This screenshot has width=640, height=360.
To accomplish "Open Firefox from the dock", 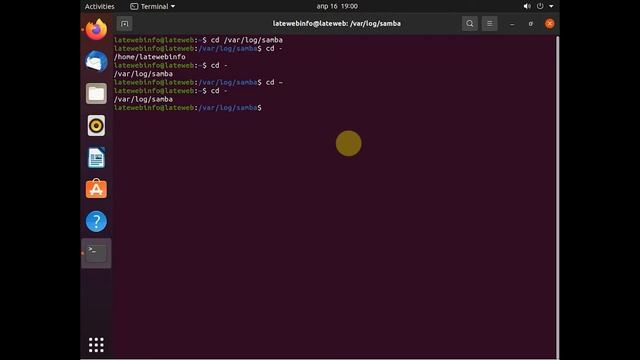I will click(96, 29).
